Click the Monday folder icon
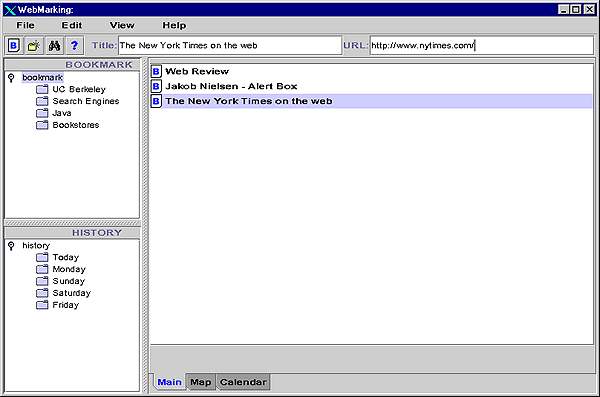 (42, 269)
